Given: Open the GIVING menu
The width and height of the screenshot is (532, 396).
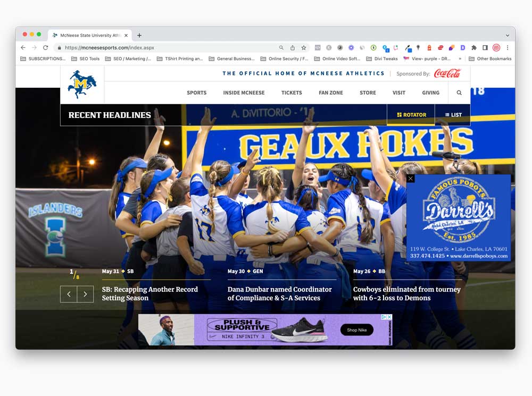Looking at the screenshot, I should 430,92.
